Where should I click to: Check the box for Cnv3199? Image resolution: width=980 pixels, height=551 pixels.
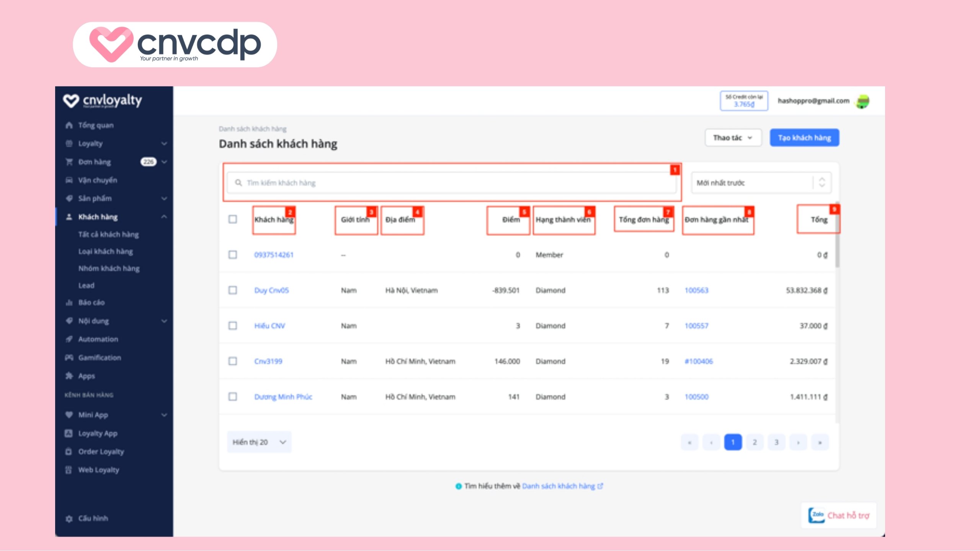[232, 361]
